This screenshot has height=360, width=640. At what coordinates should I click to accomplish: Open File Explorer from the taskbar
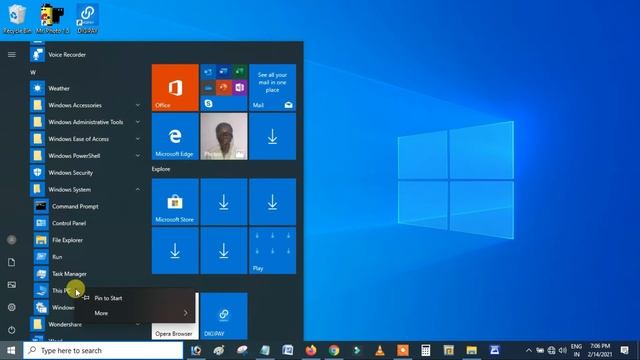471,350
